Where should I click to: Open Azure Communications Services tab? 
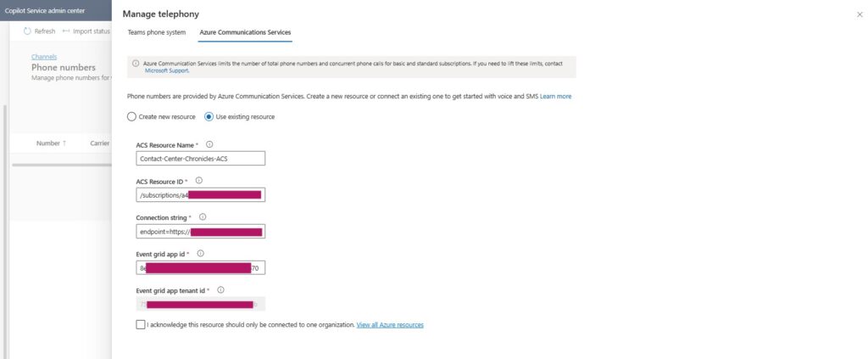click(245, 32)
